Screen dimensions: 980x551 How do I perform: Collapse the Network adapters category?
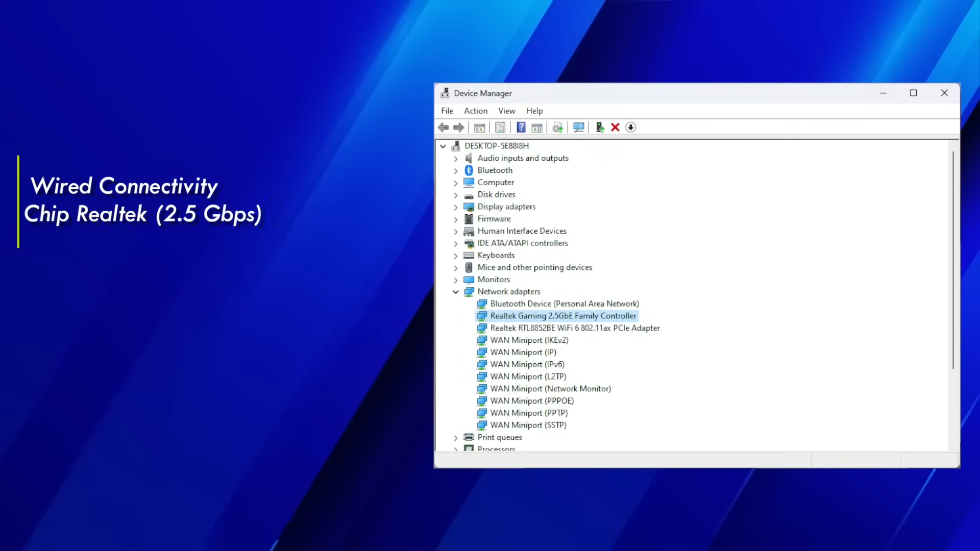pyautogui.click(x=455, y=292)
